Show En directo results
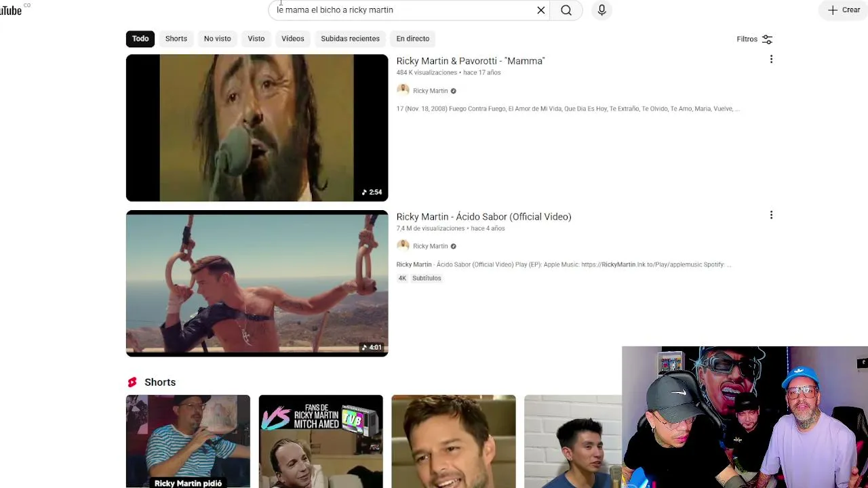This screenshot has height=488, width=868. [413, 39]
